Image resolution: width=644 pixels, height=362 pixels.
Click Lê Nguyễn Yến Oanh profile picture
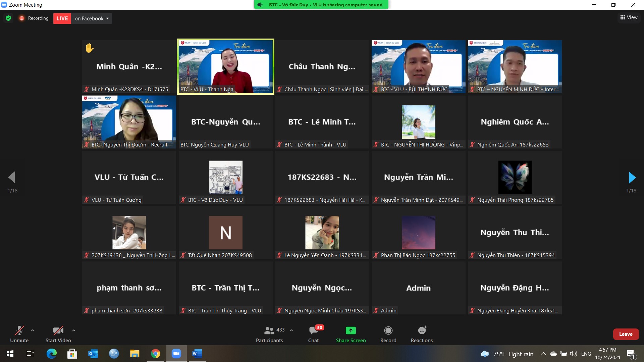[x=322, y=233]
